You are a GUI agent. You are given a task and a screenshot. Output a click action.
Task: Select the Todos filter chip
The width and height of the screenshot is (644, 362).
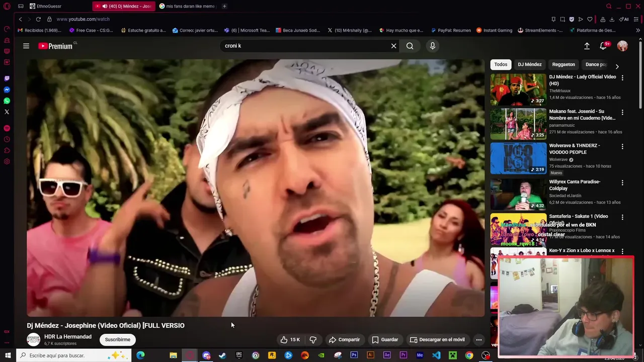(x=501, y=64)
